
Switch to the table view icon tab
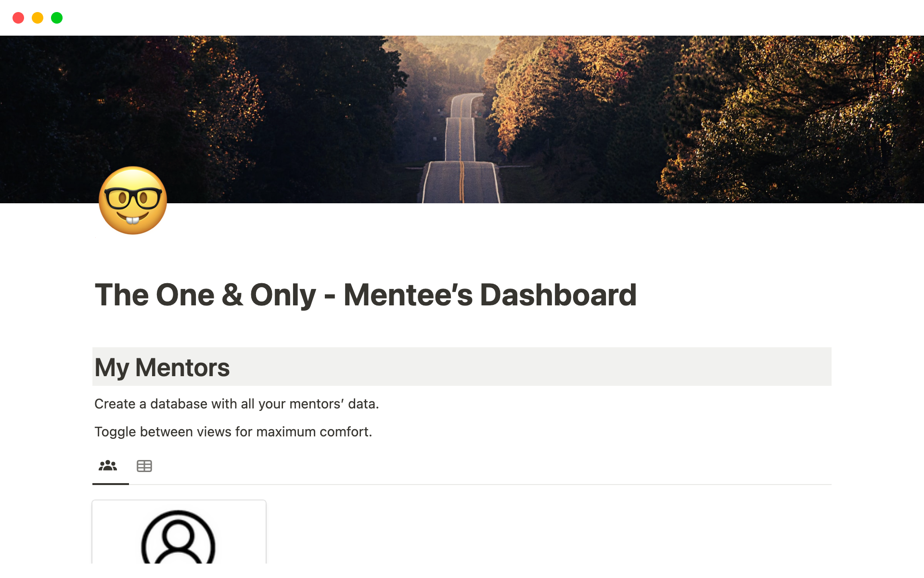coord(144,466)
